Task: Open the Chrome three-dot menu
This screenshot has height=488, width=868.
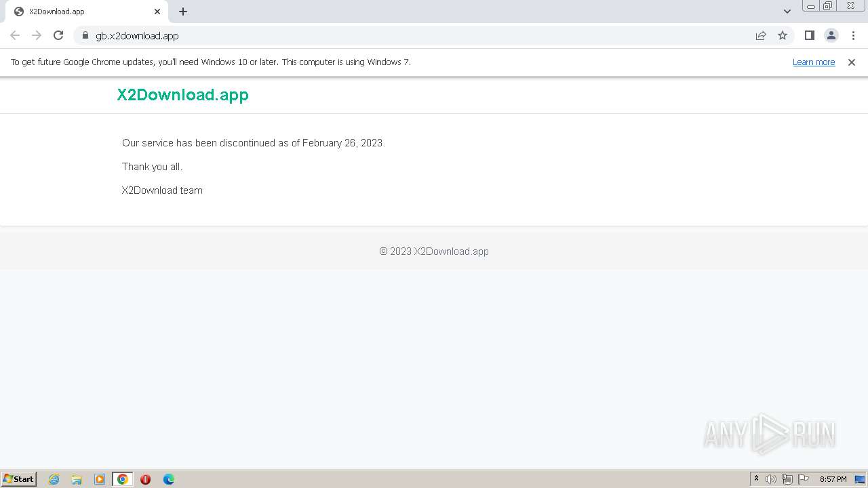Action: [x=853, y=35]
